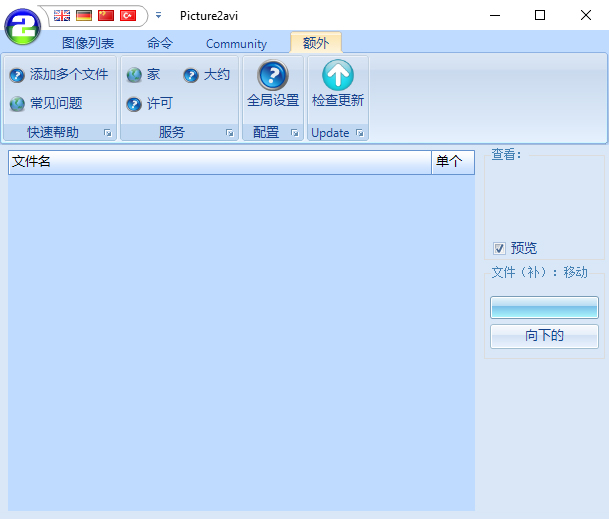Switch language with the Turkish flag
Image resolution: width=609 pixels, height=520 pixels.
coord(128,16)
